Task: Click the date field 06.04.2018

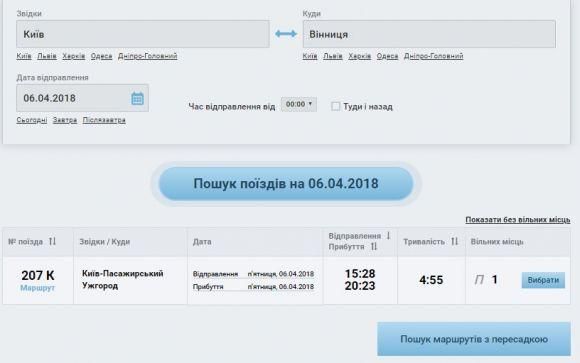Action: click(82, 98)
